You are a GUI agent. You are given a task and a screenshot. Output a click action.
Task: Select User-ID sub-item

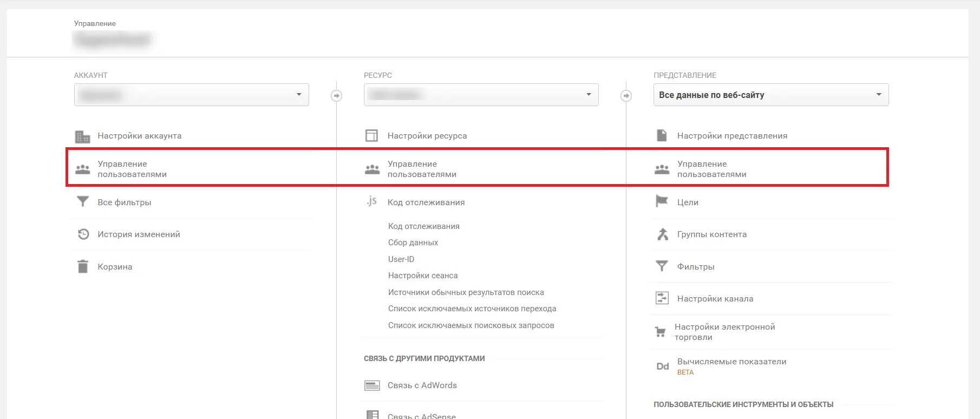(401, 259)
